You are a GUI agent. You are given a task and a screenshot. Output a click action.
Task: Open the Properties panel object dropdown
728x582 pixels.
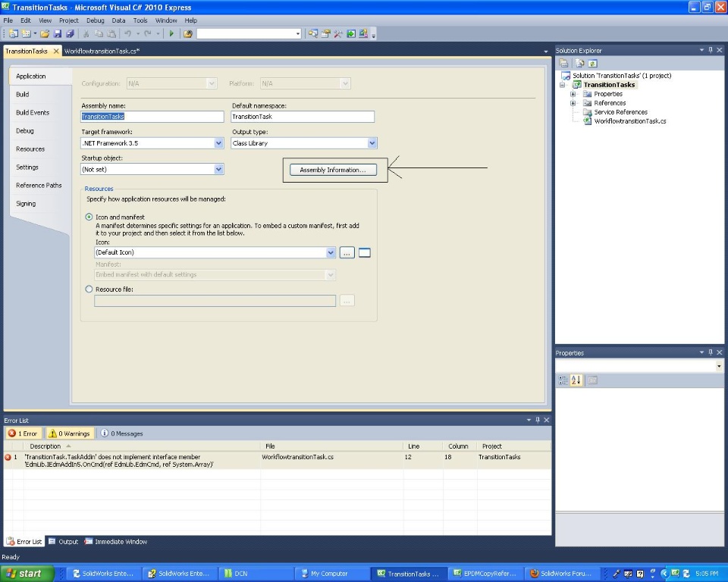(x=719, y=366)
